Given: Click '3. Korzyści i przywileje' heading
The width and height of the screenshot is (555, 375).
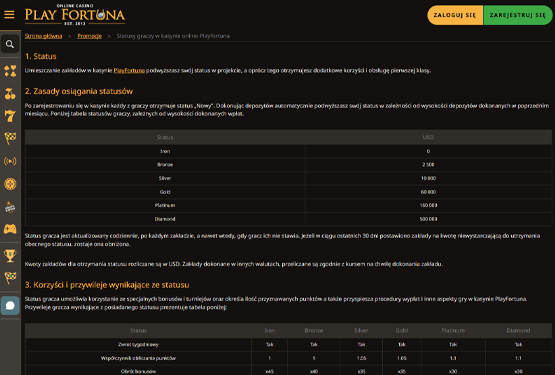Looking at the screenshot, I should pos(107,285).
